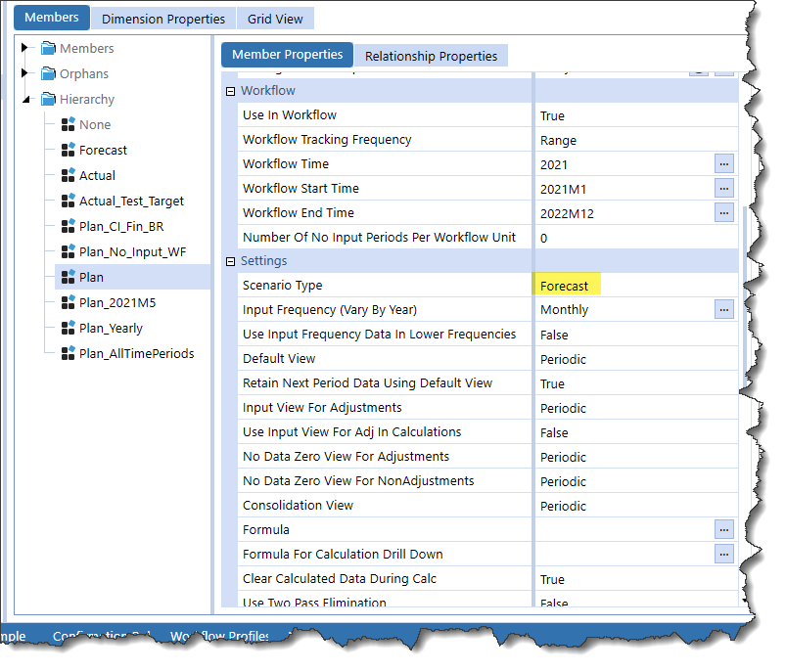Click the Plan_No_Input_WF member icon
This screenshot has width=786, height=672.
pyautogui.click(x=69, y=251)
